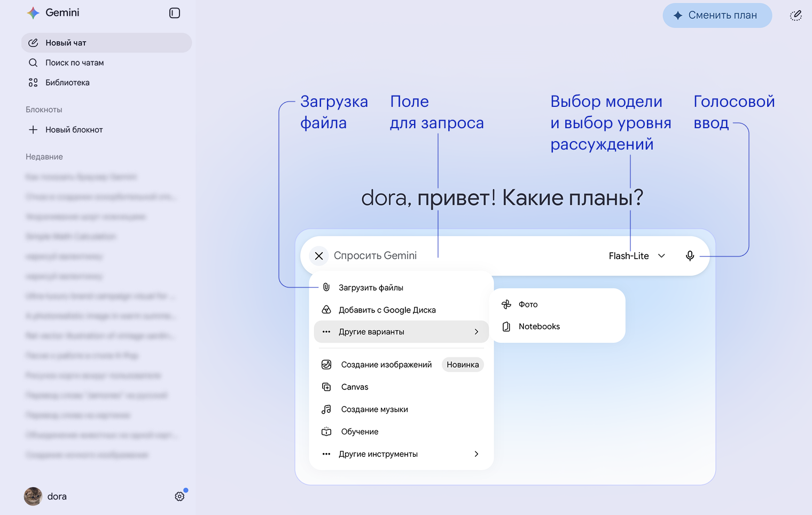Open the temporary chat icon at top right
Screen dimensions: 812x515
795,15
